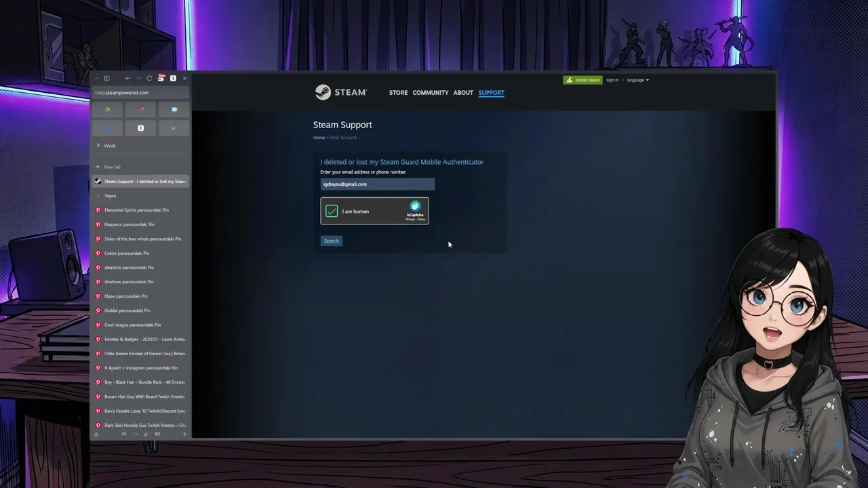Click the sign in link

(612, 80)
